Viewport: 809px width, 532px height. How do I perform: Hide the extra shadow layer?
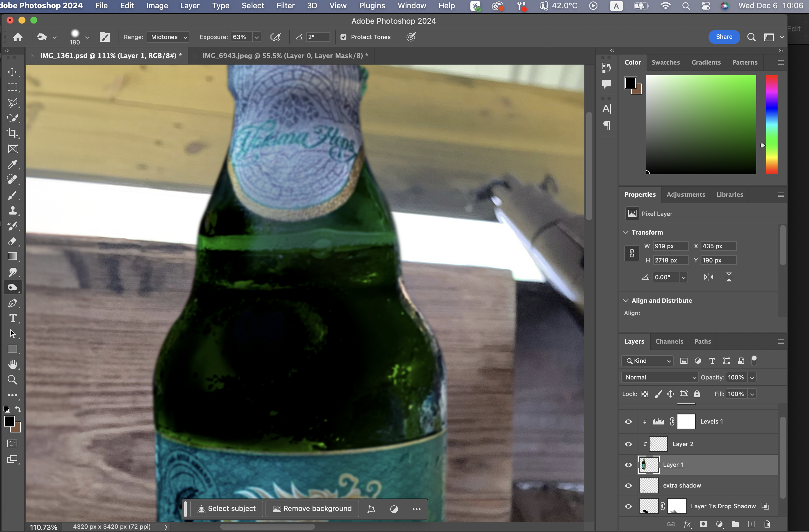(x=628, y=485)
